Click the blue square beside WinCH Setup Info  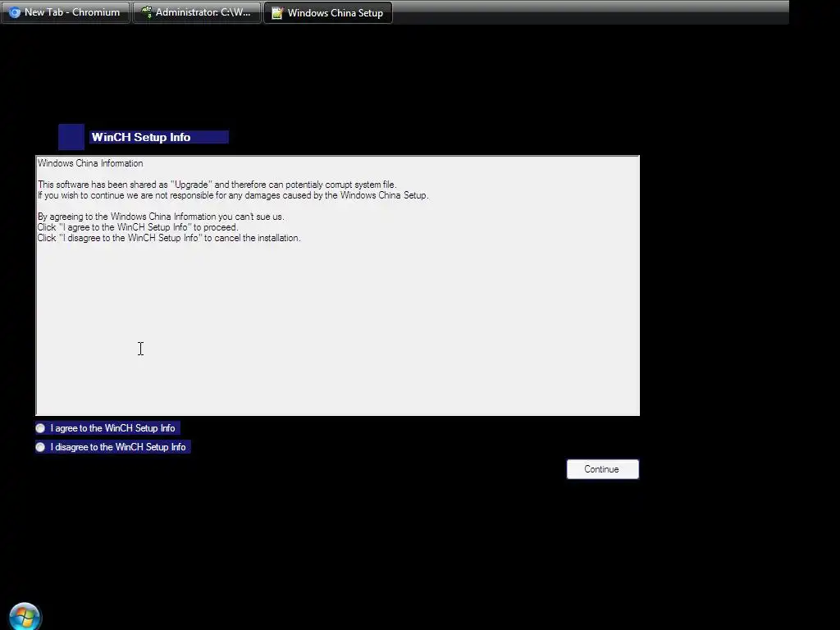pos(71,137)
